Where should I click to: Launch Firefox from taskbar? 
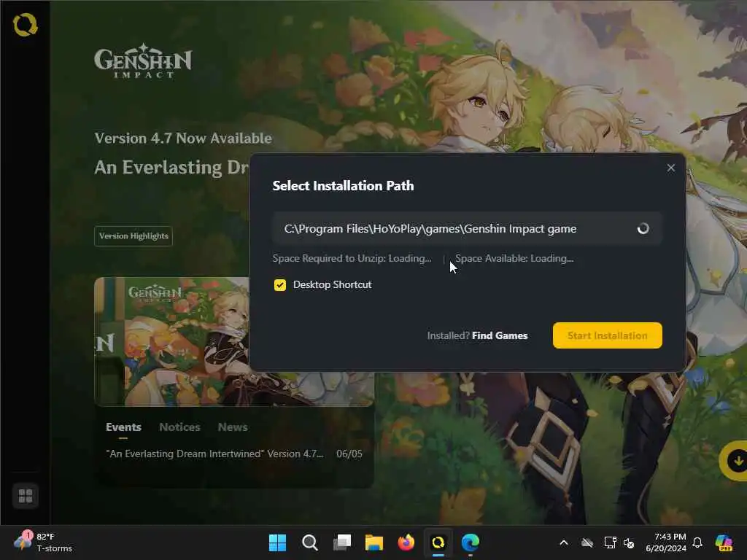click(x=406, y=542)
